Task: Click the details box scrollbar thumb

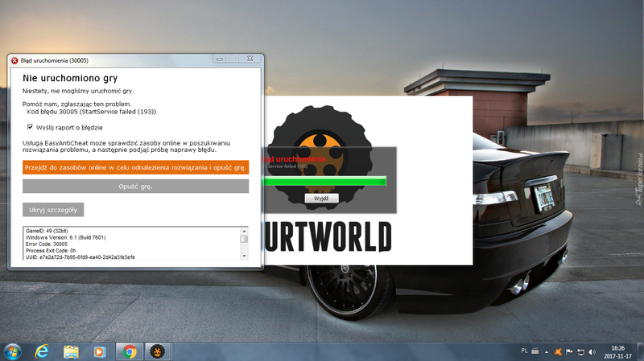Action: click(x=244, y=239)
